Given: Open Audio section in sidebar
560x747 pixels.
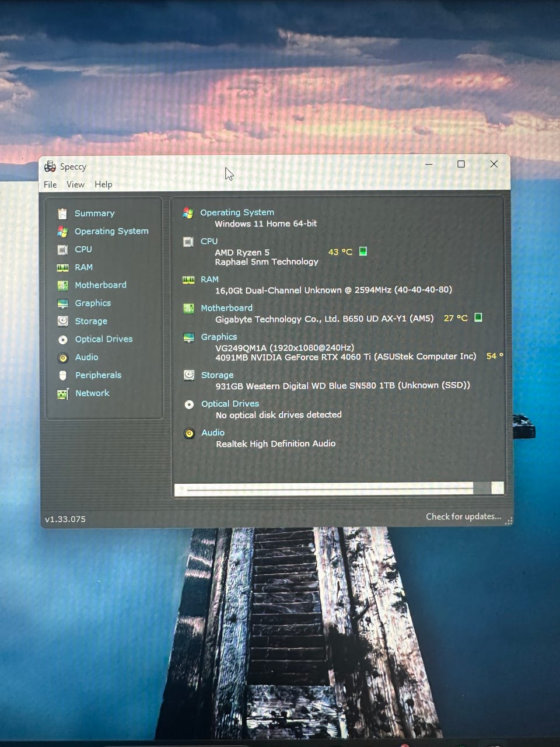Looking at the screenshot, I should coord(86,357).
